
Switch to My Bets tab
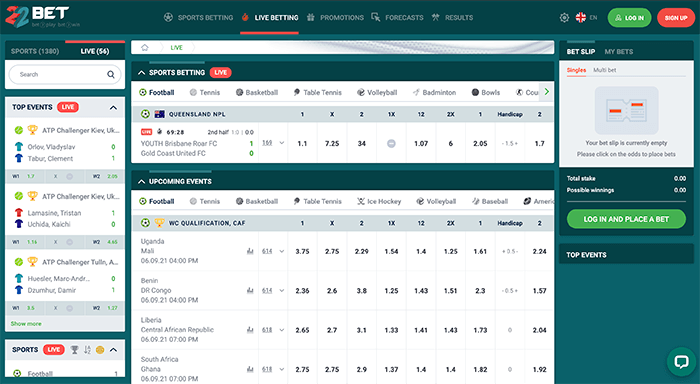619,52
